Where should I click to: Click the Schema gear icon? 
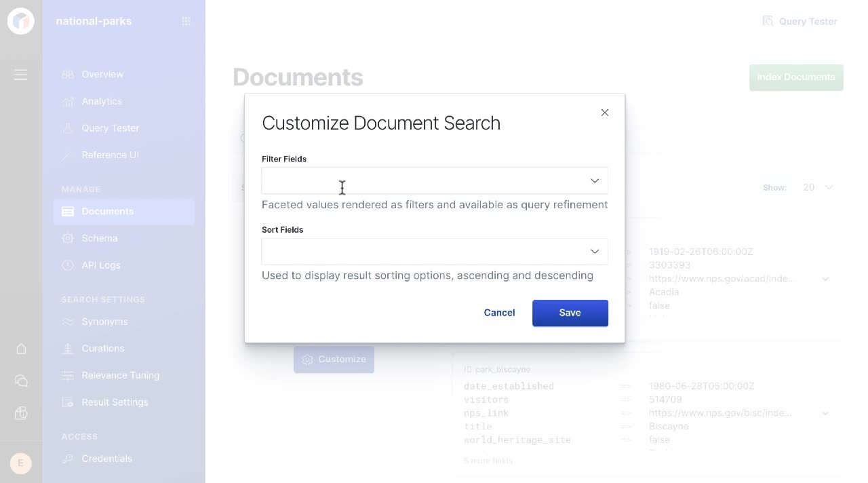[67, 239]
